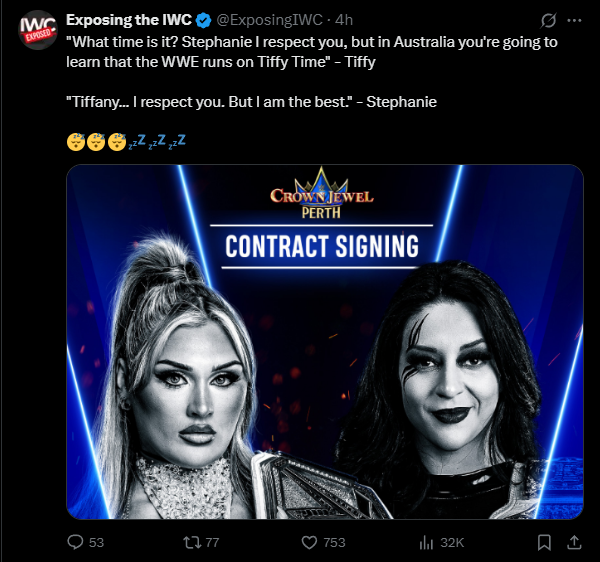Open the 4h timestamp permalink

(344, 20)
